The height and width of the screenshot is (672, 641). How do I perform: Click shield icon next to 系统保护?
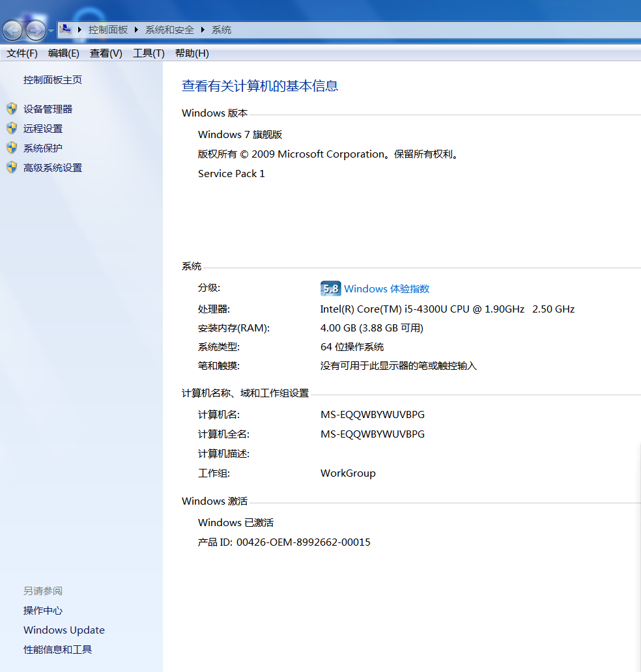[12, 148]
